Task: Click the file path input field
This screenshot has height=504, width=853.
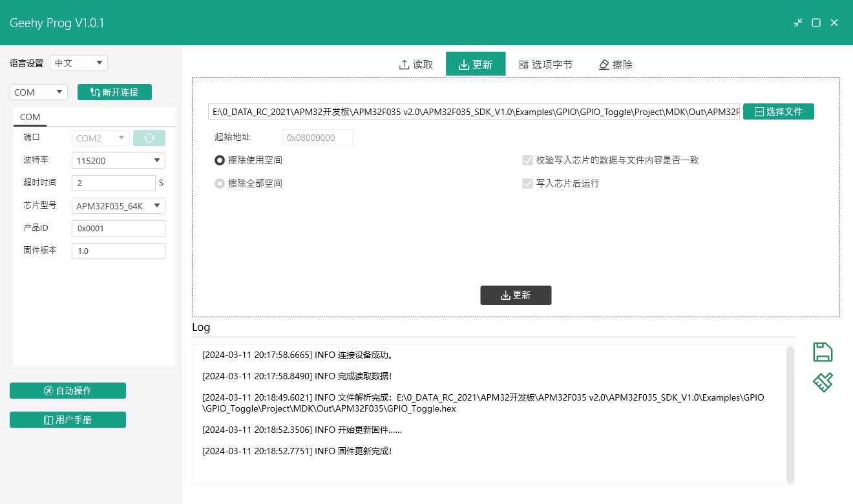Action: point(474,112)
